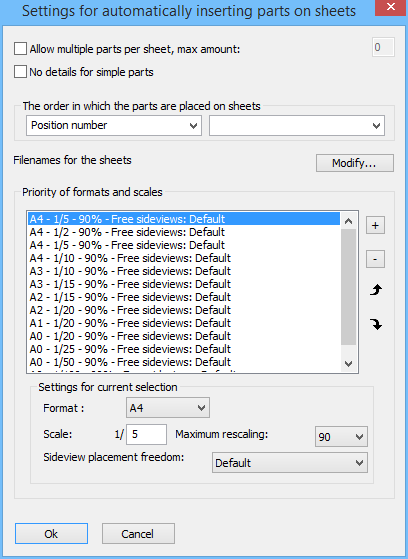The image size is (408, 559).
Task: Expand the Format A4 dropdown
Action: 168,408
